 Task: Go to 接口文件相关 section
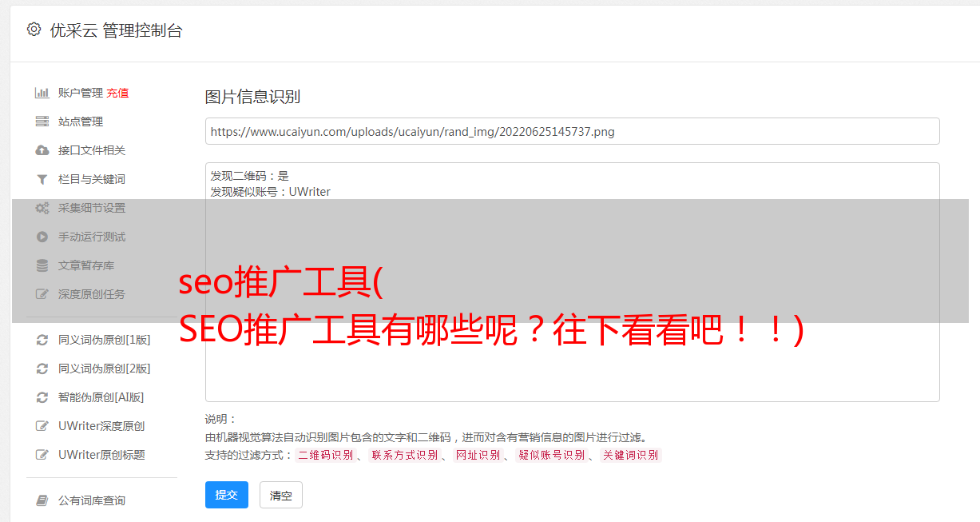point(92,150)
